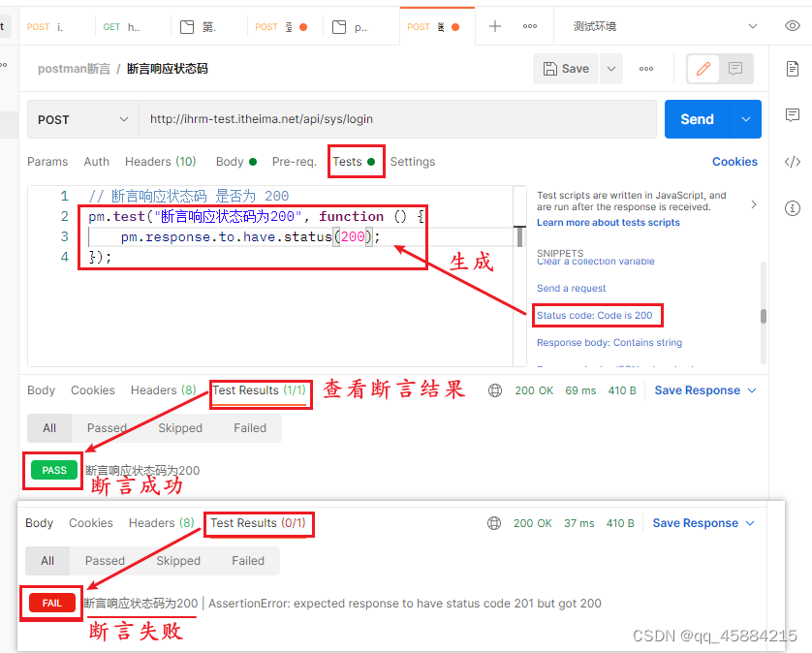Click comment icon next to the pencil
Image resolution: width=812 pixels, height=653 pixels.
(734, 69)
